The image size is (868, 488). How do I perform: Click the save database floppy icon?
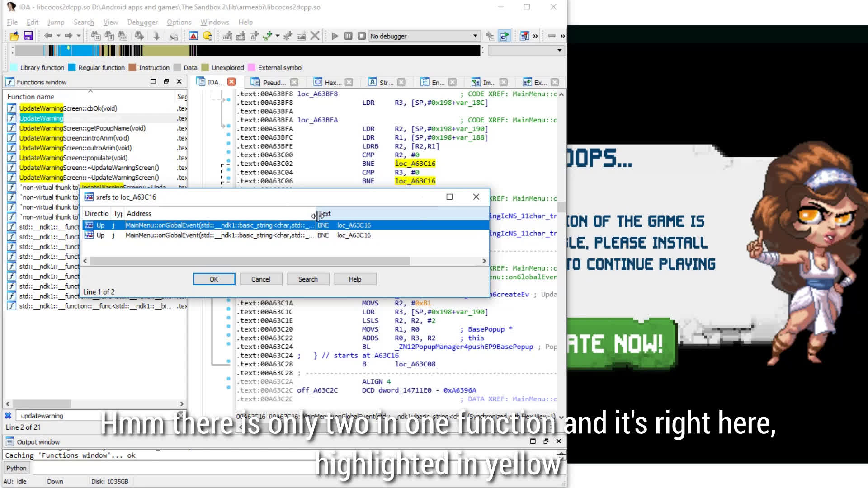point(28,36)
